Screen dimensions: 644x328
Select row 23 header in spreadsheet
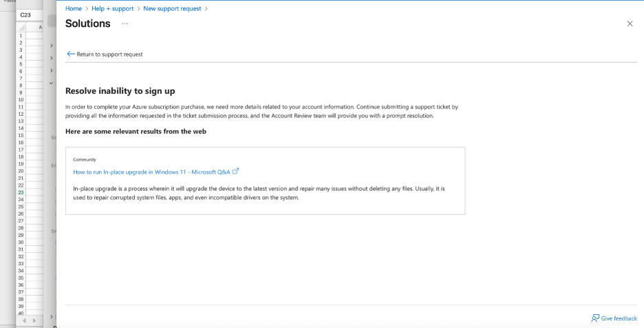tap(21, 193)
